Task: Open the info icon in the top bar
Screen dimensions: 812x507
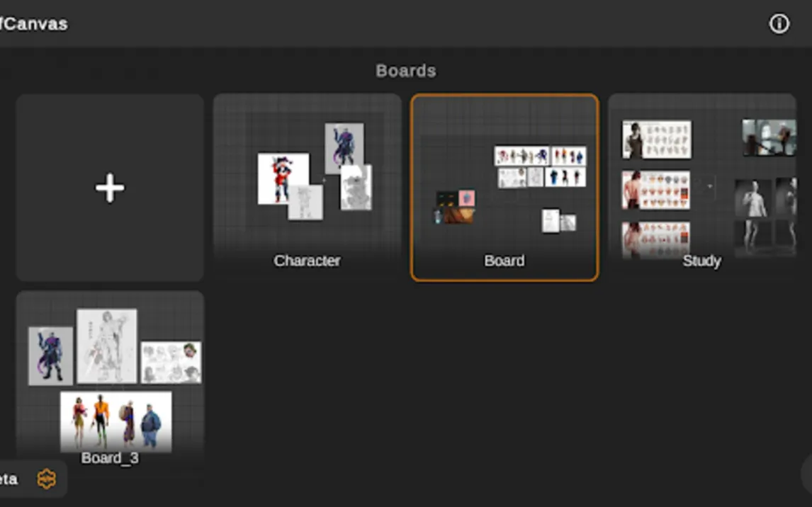Action: [x=779, y=24]
